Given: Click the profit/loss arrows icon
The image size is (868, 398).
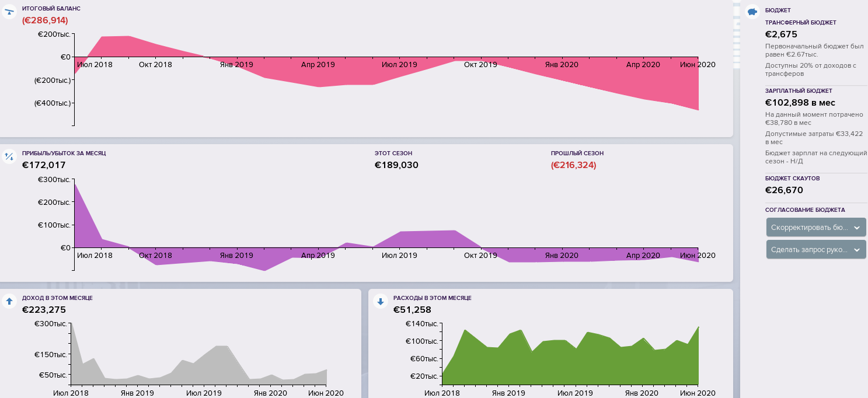Looking at the screenshot, I should coord(9,156).
